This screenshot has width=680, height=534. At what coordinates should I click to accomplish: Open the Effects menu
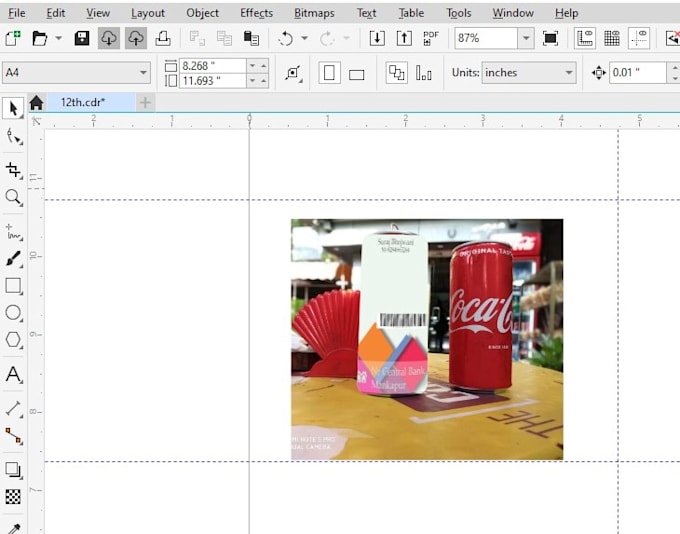pyautogui.click(x=256, y=13)
